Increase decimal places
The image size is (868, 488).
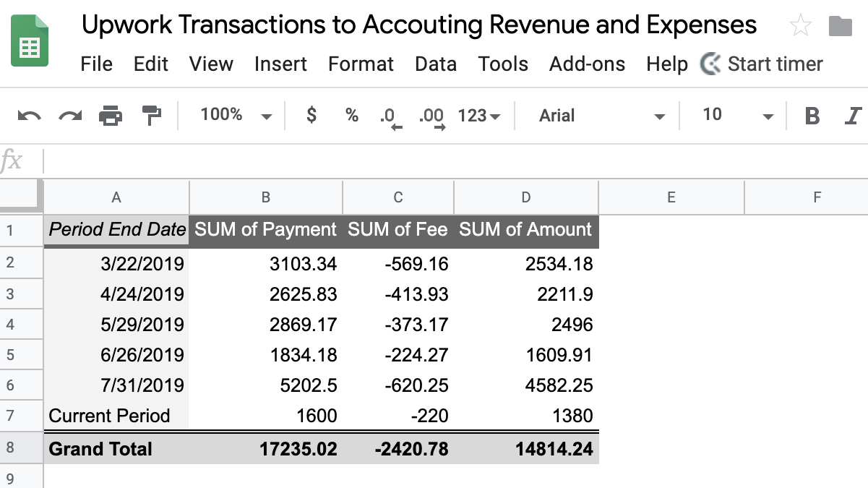pyautogui.click(x=432, y=117)
